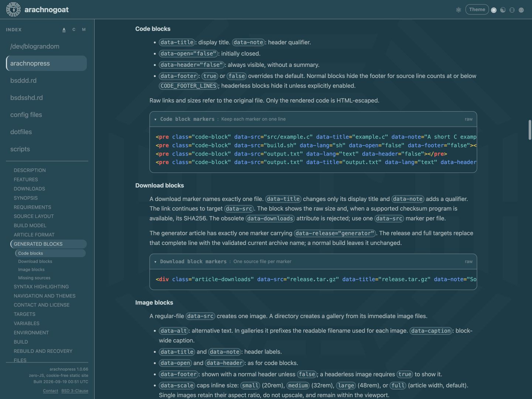Viewport: 532px width, 399px height.
Task: Click the data-release="generator" inline code
Action: 335,233
